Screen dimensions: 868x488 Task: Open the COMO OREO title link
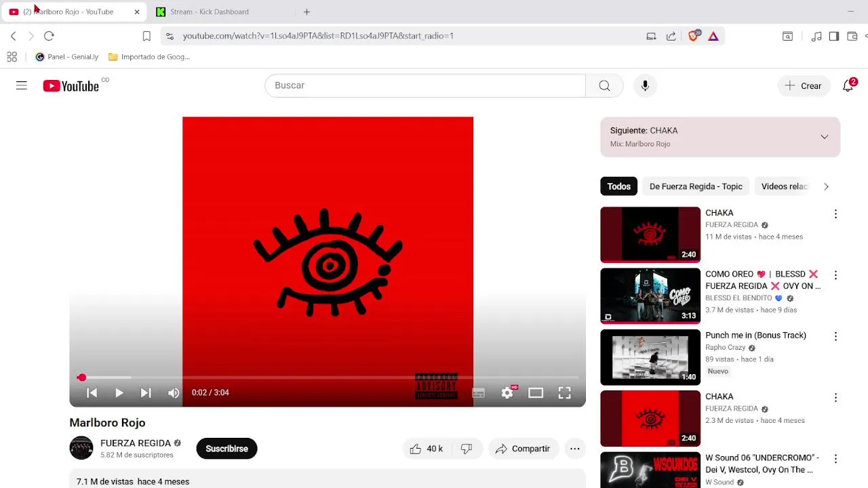(763, 280)
